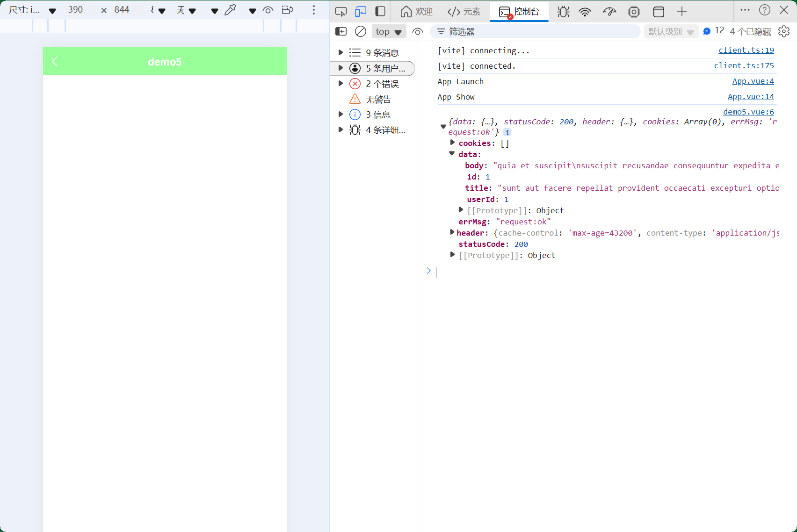This screenshot has width=797, height=532.
Task: Create a live expression with the eye icon
Action: pos(417,31)
